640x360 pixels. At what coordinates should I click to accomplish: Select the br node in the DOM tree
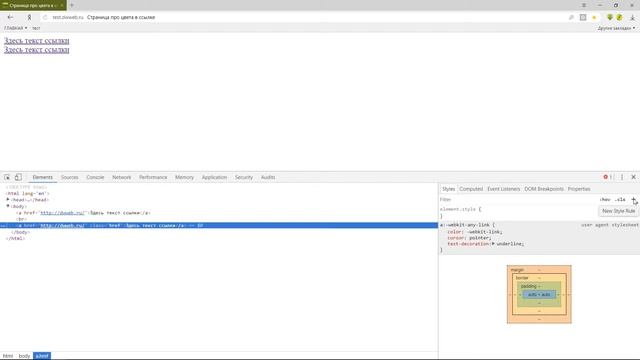pos(21,219)
